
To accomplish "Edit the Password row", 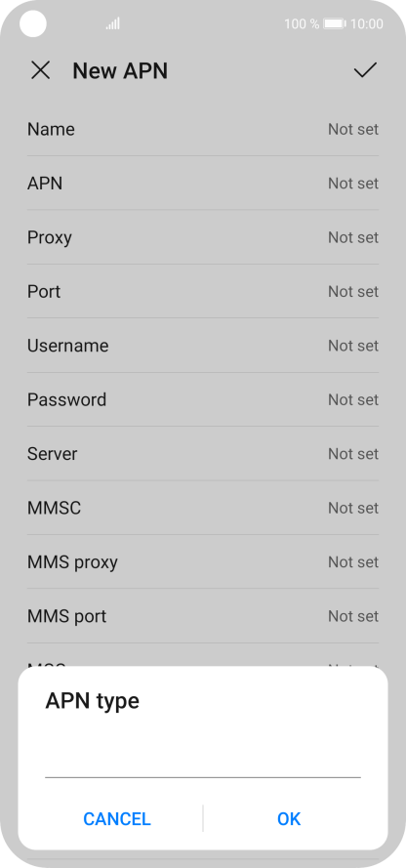I will 203,399.
